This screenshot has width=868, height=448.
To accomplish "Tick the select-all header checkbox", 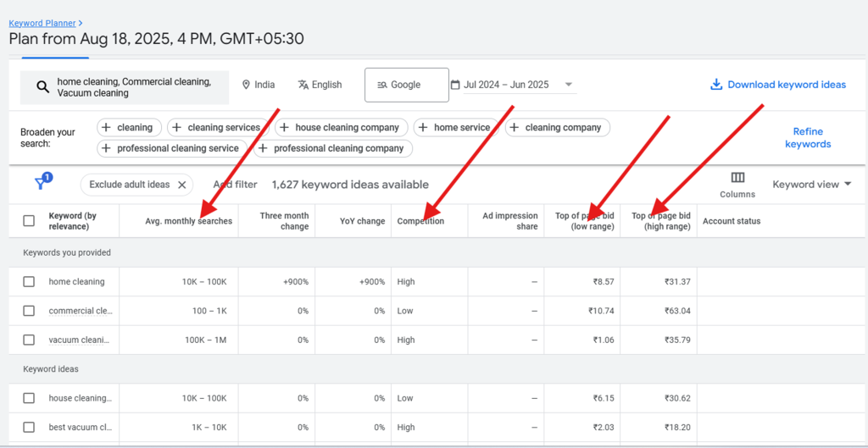I will (29, 221).
